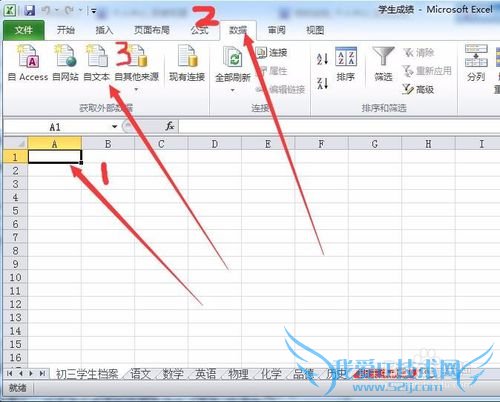This screenshot has height=402, width=500.
Task: Click the Undo icon in quick access toolbar
Action: point(46,10)
